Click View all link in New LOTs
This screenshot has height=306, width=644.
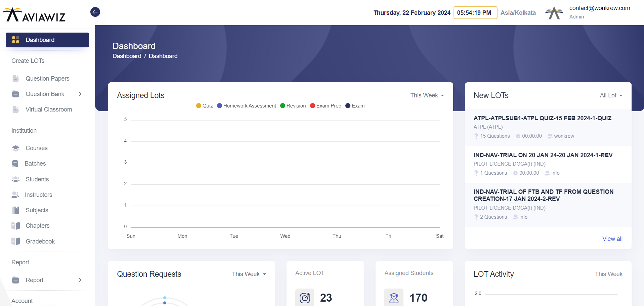(x=612, y=239)
